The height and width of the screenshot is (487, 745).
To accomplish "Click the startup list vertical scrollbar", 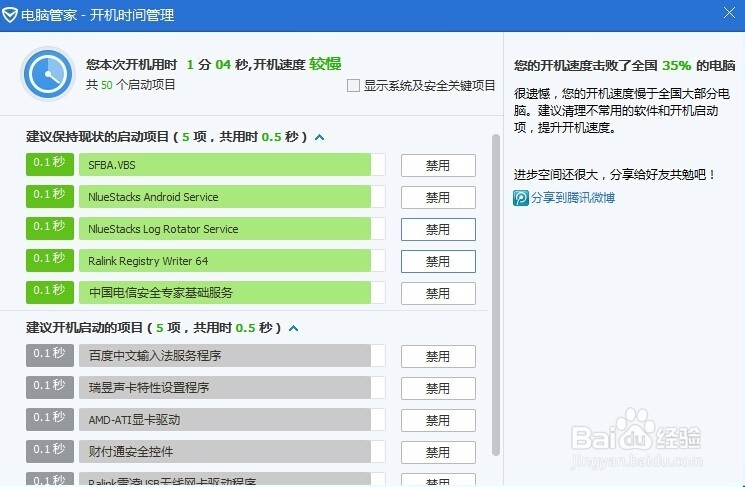I will click(496, 295).
